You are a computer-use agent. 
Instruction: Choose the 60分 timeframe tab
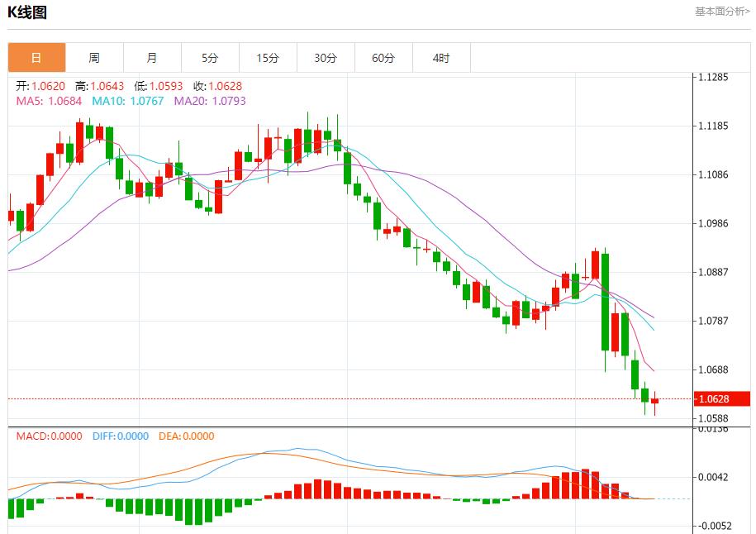383,58
